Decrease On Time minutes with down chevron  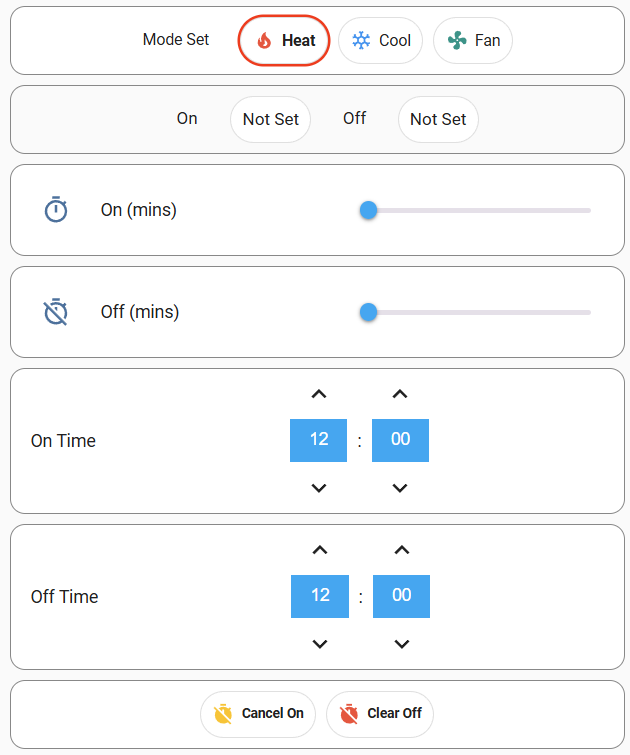pos(400,488)
